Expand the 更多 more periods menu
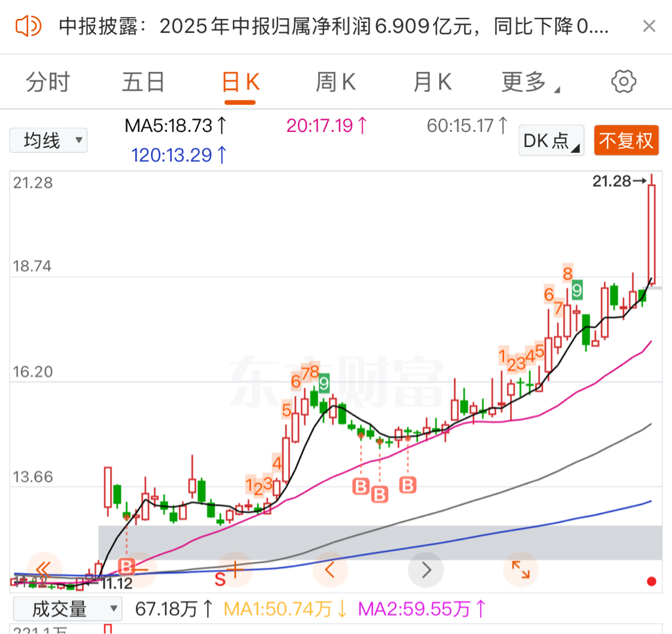Image resolution: width=672 pixels, height=634 pixels. [530, 82]
